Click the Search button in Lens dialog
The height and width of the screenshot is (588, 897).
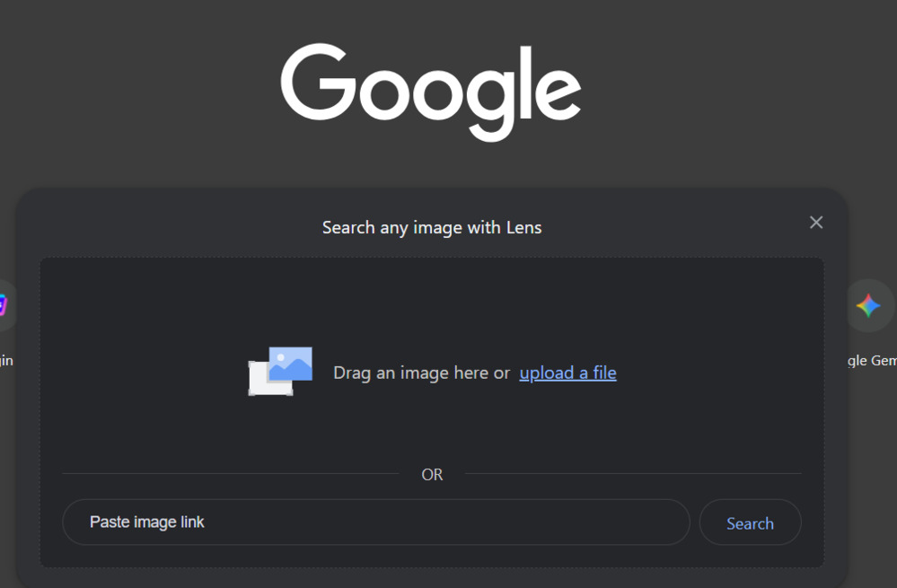click(750, 522)
